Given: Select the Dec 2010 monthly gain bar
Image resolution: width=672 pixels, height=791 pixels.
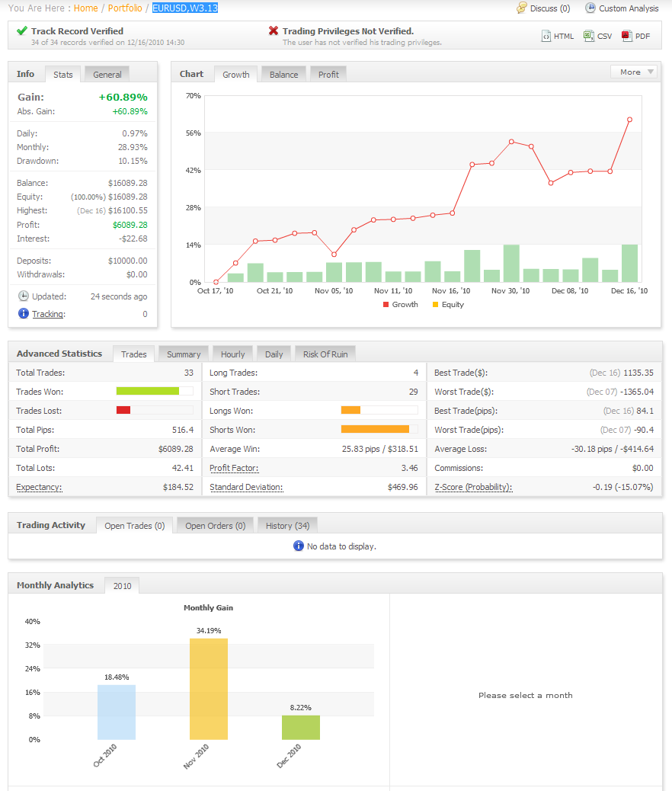Looking at the screenshot, I should coord(301,728).
